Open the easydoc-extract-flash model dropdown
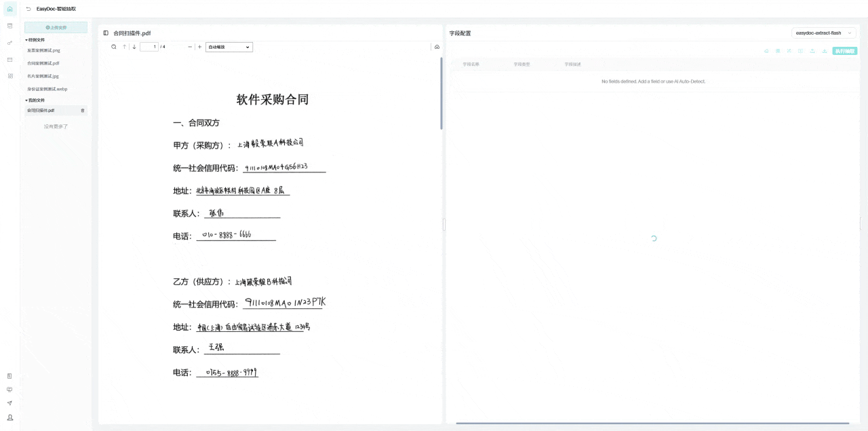This screenshot has height=431, width=868. coord(823,33)
